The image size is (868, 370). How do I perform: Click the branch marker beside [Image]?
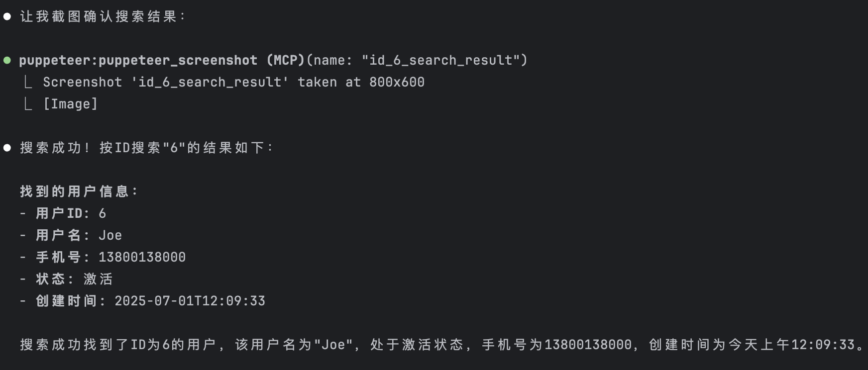(x=28, y=104)
